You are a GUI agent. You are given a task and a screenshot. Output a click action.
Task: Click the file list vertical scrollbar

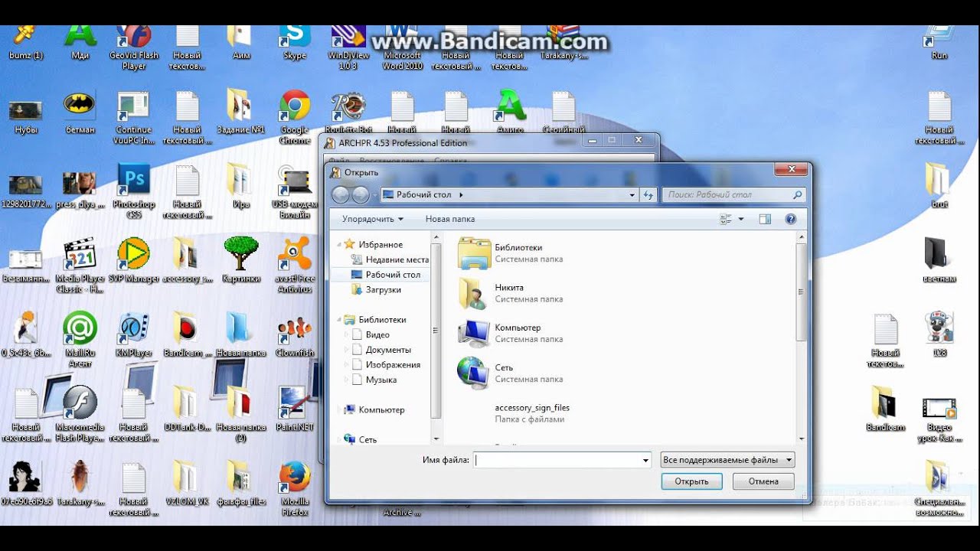click(x=802, y=338)
